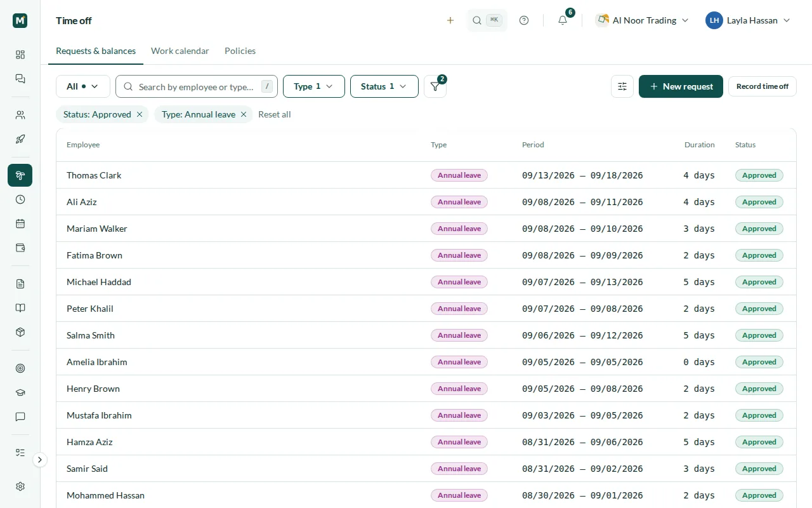Select the palm tree time off icon
This screenshot has height=508, width=812.
20,175
